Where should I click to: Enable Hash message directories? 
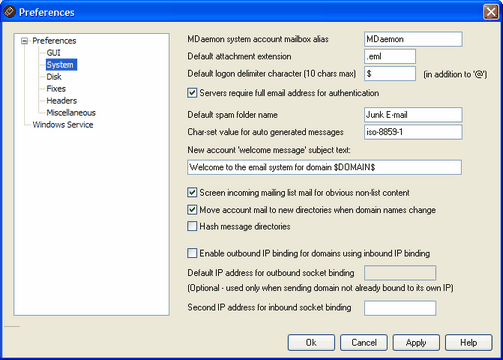tap(192, 226)
